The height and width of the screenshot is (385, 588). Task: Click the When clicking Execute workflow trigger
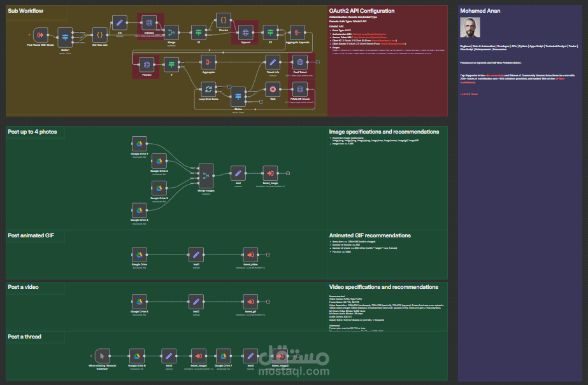coord(101,356)
